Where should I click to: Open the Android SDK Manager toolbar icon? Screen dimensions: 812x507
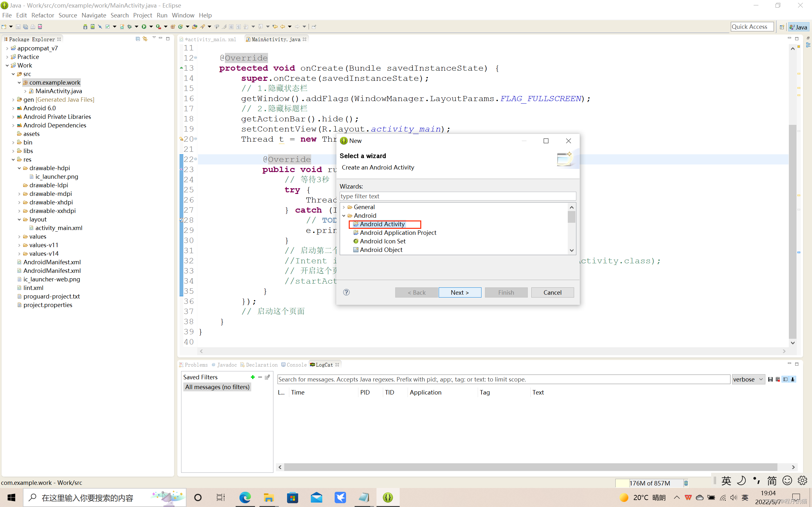(85, 27)
